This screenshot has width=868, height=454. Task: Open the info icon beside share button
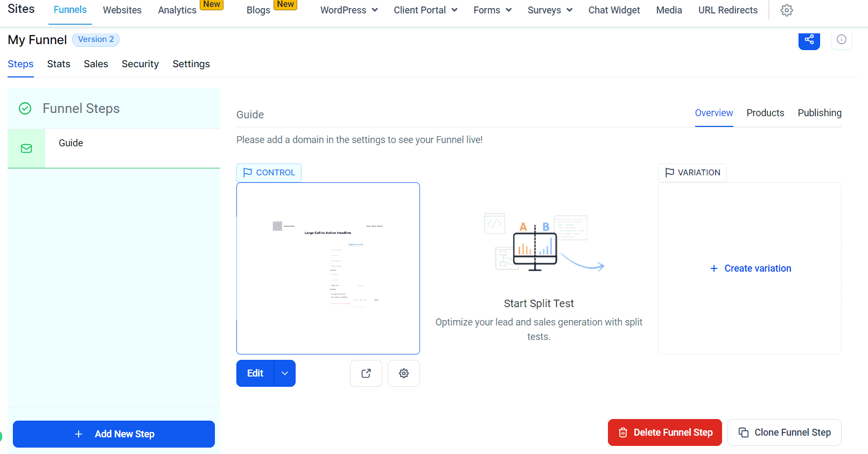tap(841, 40)
